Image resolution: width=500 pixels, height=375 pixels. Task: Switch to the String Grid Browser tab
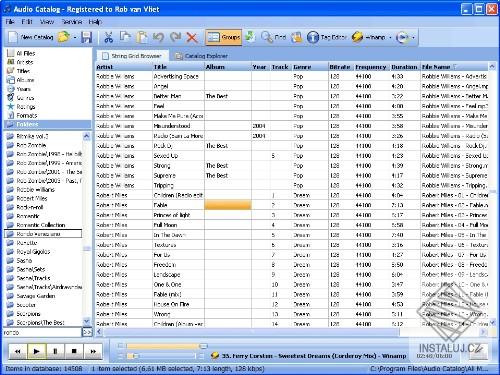click(x=132, y=56)
